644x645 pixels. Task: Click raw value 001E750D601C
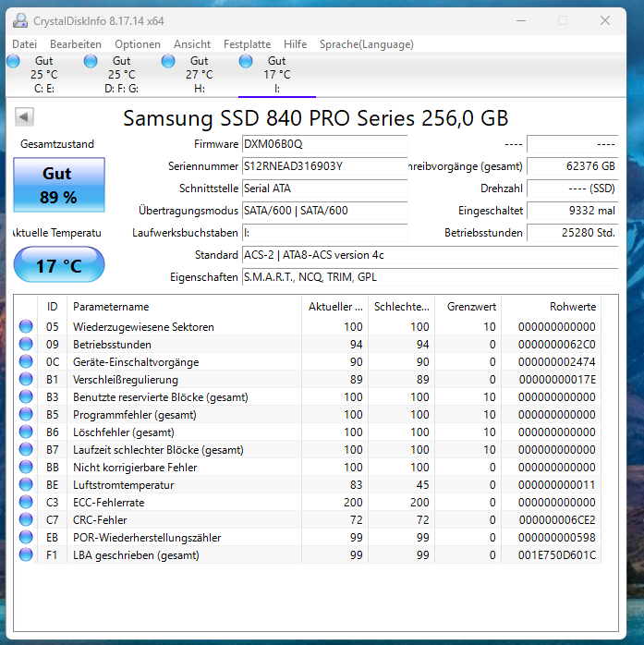click(x=557, y=555)
